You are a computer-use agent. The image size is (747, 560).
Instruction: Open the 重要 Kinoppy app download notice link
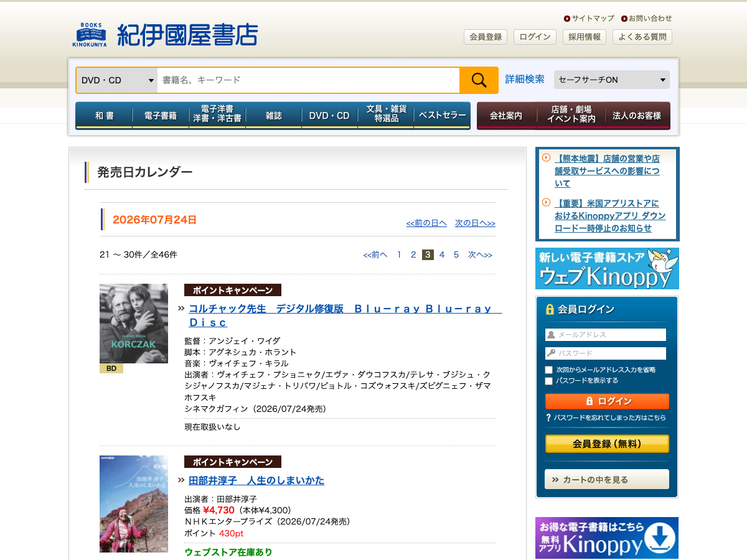point(610,215)
